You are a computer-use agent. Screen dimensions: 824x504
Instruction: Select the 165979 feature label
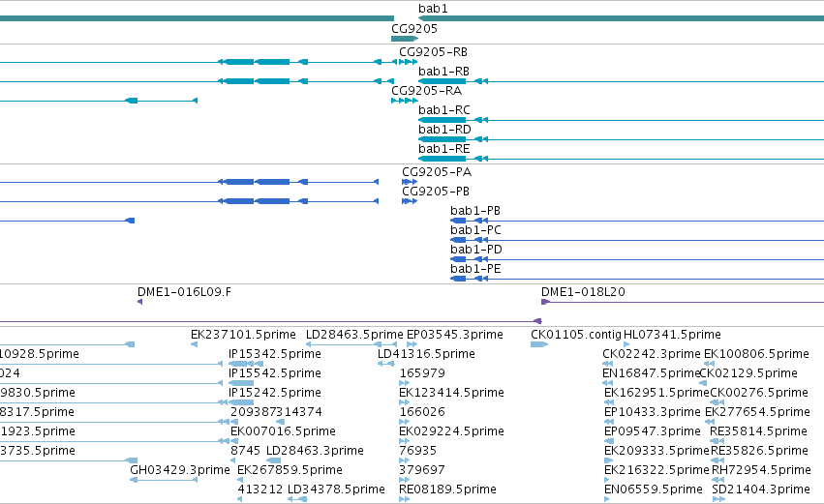click(422, 373)
